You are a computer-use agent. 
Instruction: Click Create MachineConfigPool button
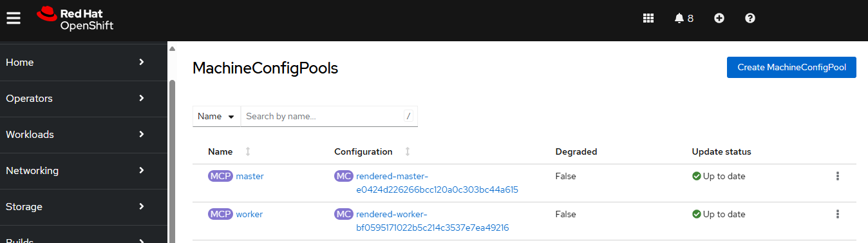pyautogui.click(x=791, y=67)
